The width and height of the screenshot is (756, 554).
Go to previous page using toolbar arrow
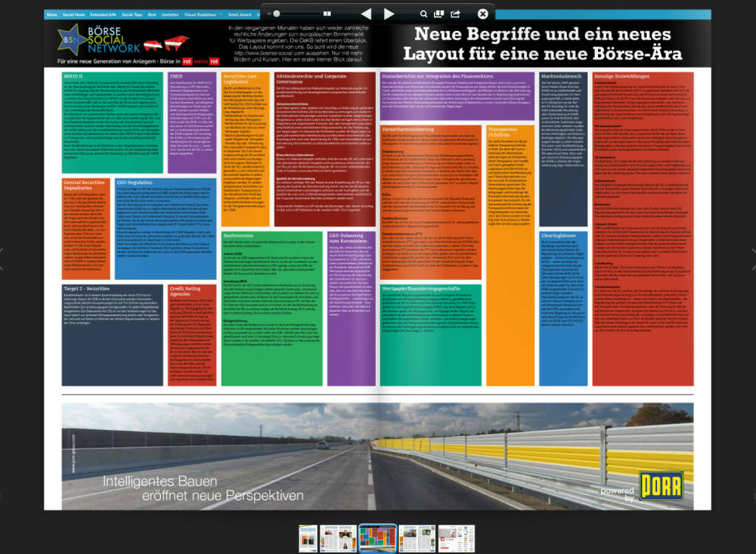(x=366, y=14)
